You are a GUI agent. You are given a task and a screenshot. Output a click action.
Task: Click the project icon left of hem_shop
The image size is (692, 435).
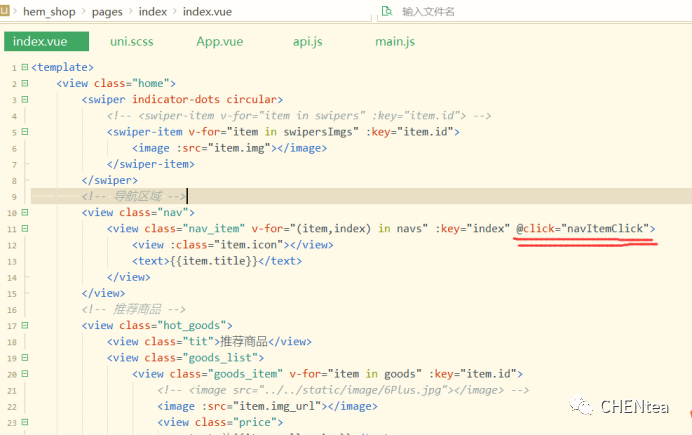pos(5,11)
